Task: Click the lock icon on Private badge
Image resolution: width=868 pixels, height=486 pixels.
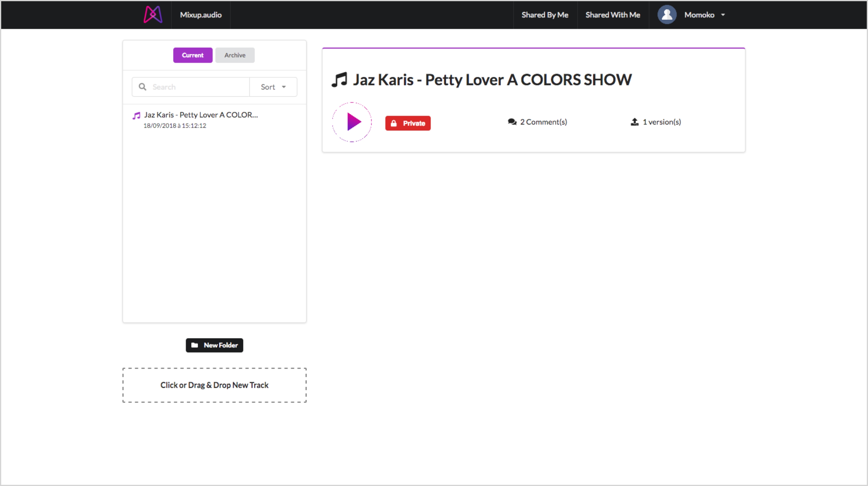Action: (x=393, y=123)
